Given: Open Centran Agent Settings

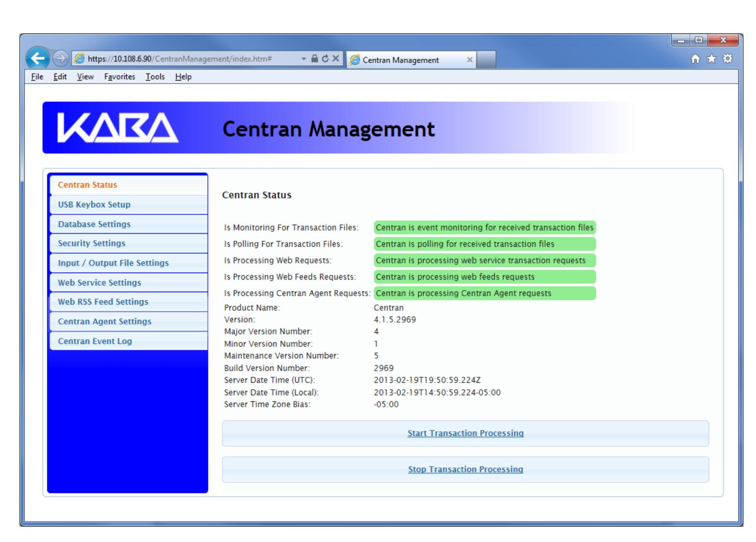Looking at the screenshot, I should (x=128, y=321).
